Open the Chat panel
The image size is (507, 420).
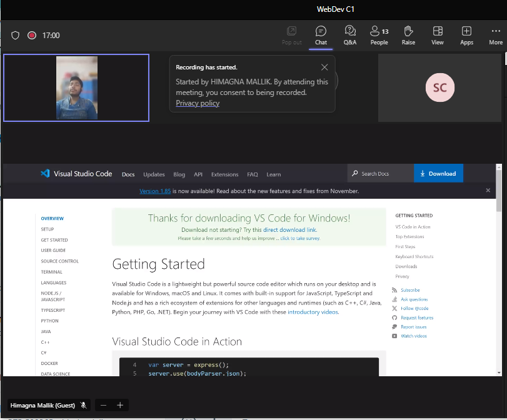click(321, 36)
